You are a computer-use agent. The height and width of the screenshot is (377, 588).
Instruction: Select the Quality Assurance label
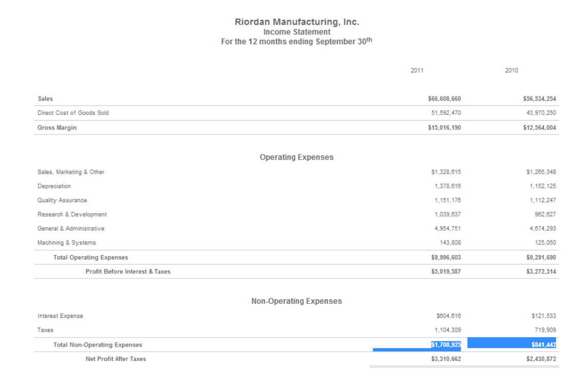pos(62,200)
